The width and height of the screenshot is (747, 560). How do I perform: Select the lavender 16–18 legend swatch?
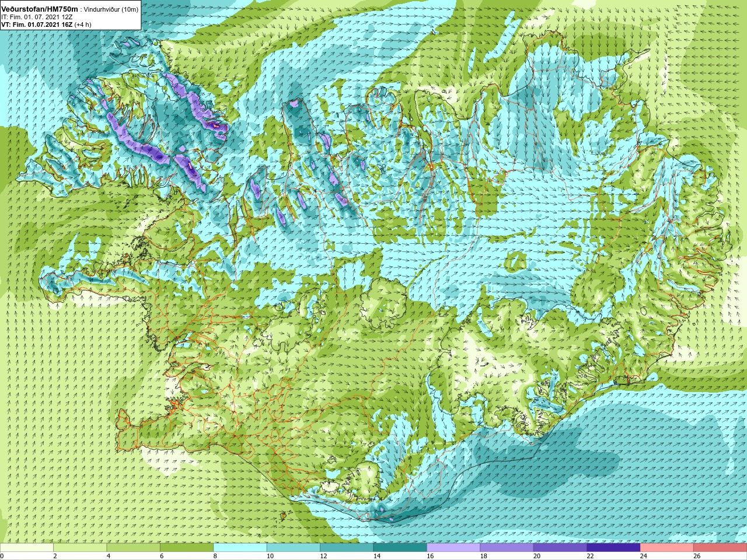[x=453, y=548]
